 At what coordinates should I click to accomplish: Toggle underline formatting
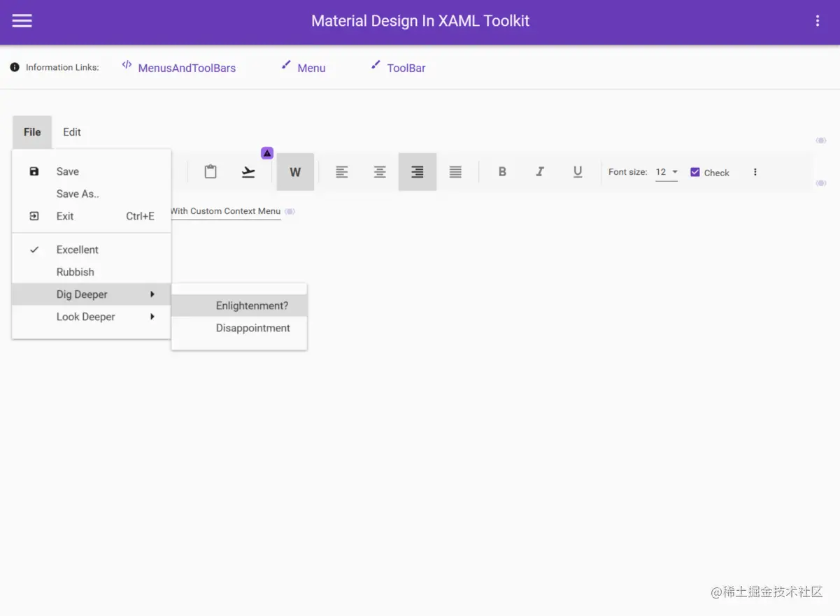[x=578, y=172]
